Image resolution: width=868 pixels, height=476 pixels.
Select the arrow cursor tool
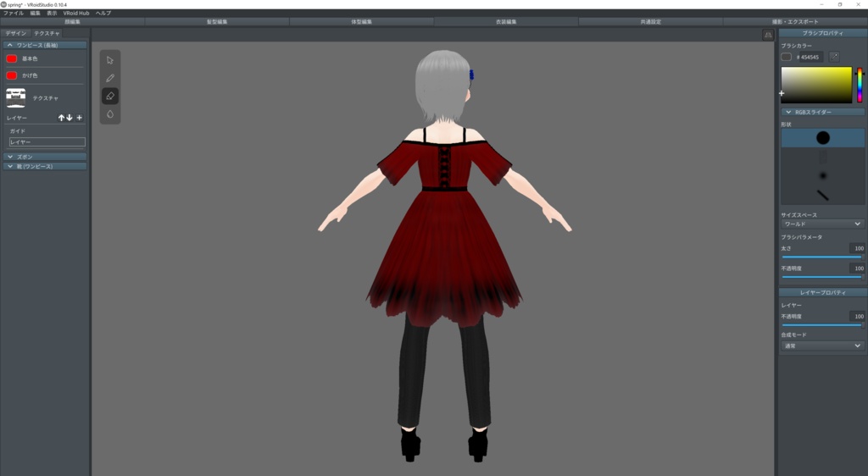[x=110, y=60]
